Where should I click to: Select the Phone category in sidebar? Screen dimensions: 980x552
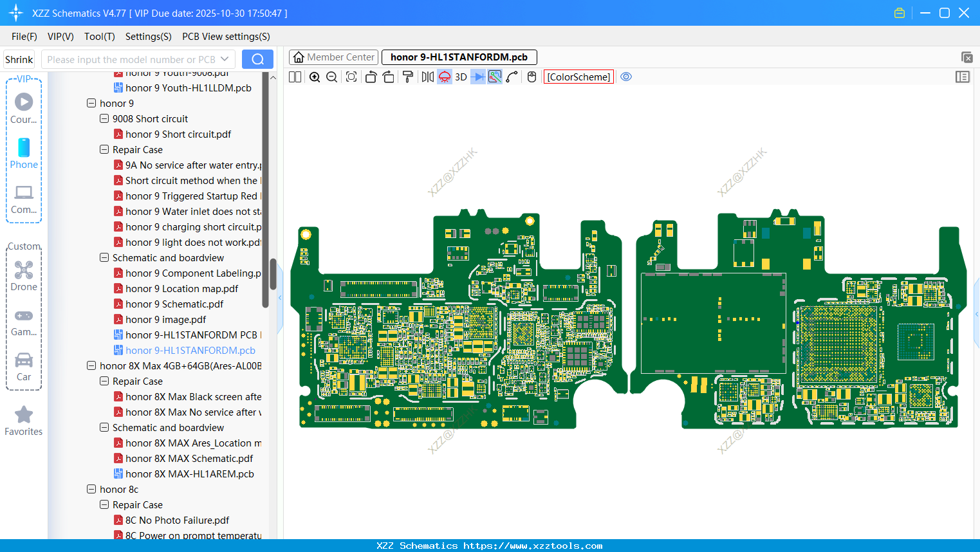tap(24, 154)
